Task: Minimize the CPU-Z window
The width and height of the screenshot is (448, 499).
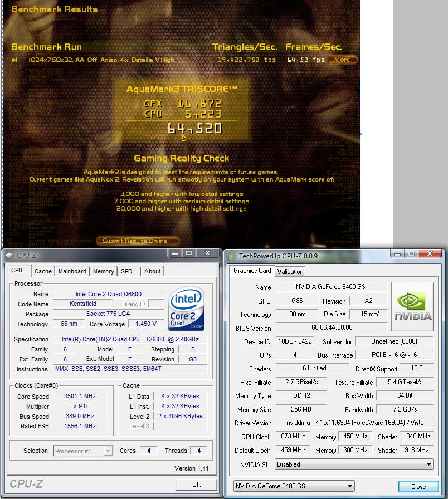Action: tap(175, 253)
